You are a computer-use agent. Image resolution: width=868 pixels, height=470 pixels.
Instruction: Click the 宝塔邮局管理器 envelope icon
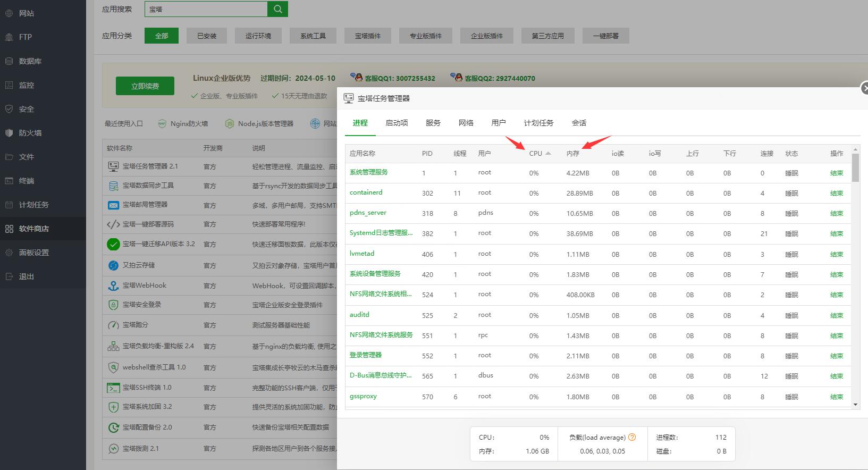click(x=113, y=205)
